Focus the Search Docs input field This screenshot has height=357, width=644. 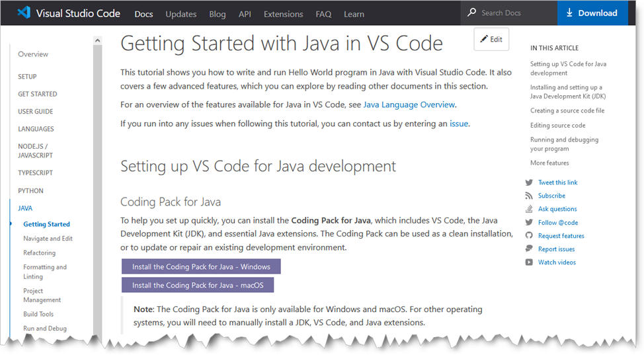point(516,13)
